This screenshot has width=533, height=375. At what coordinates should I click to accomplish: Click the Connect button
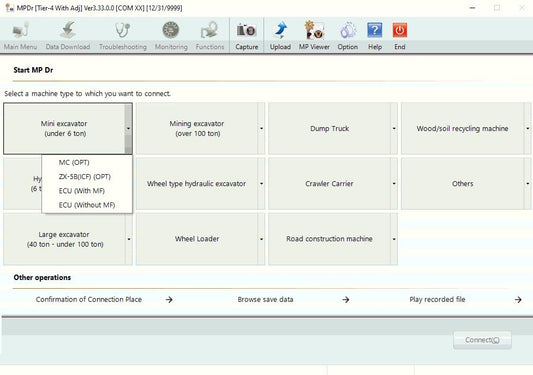coord(482,340)
